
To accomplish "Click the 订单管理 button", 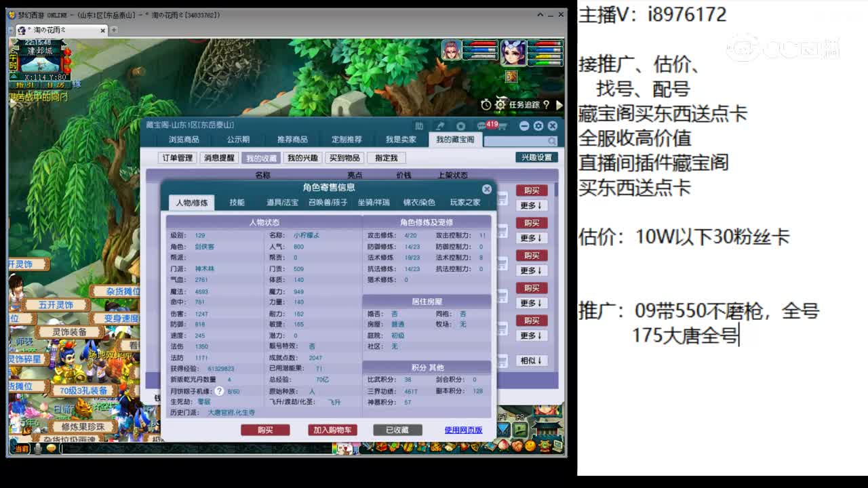I will (177, 158).
